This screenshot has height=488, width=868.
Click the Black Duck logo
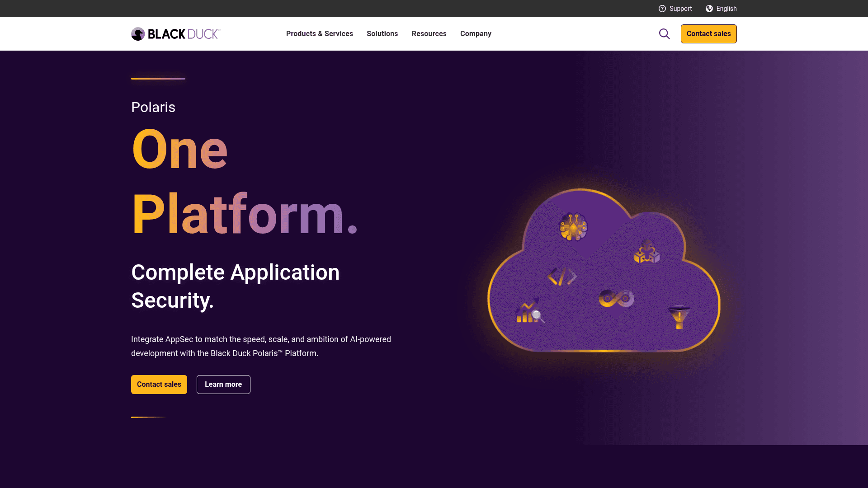pyautogui.click(x=175, y=34)
